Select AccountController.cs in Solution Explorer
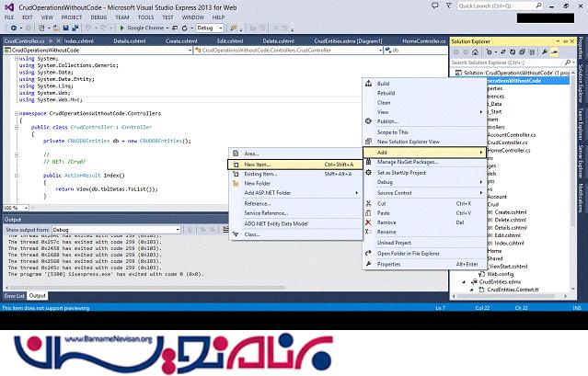The image size is (588, 376). click(512, 135)
